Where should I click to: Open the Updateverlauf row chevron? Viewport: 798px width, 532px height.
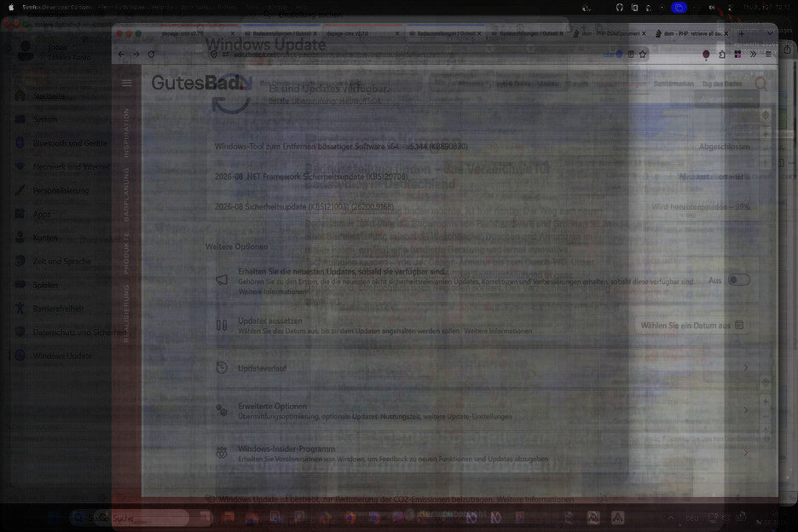746,367
